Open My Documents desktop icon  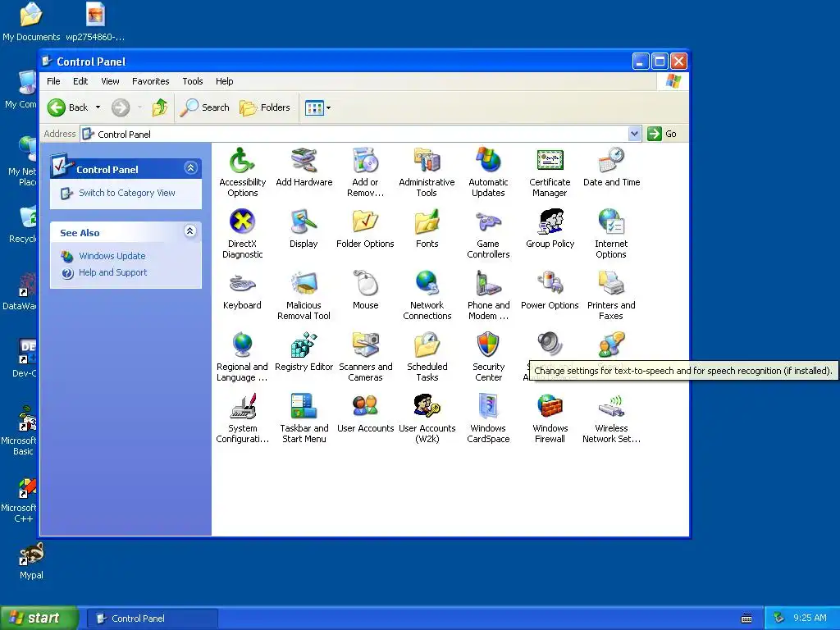[31, 21]
